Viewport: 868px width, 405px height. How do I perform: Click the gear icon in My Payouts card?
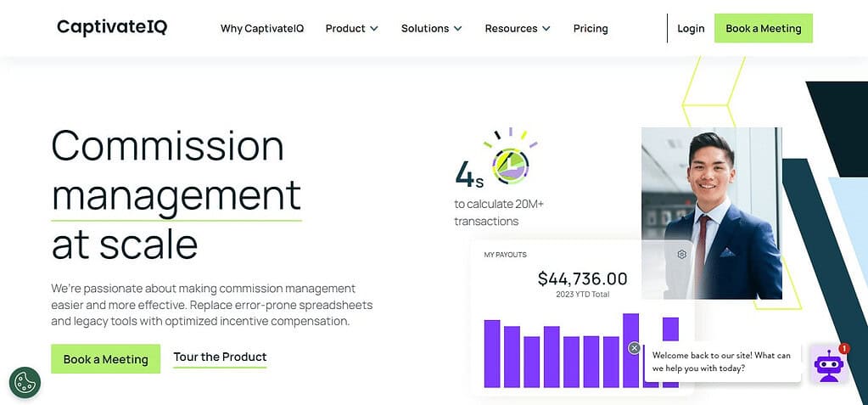tap(682, 255)
